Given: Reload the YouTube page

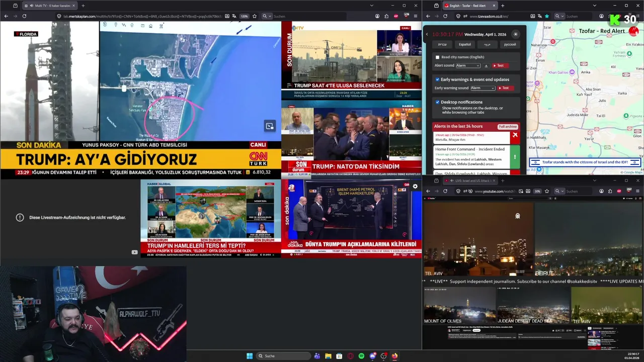Looking at the screenshot, I should (x=445, y=191).
